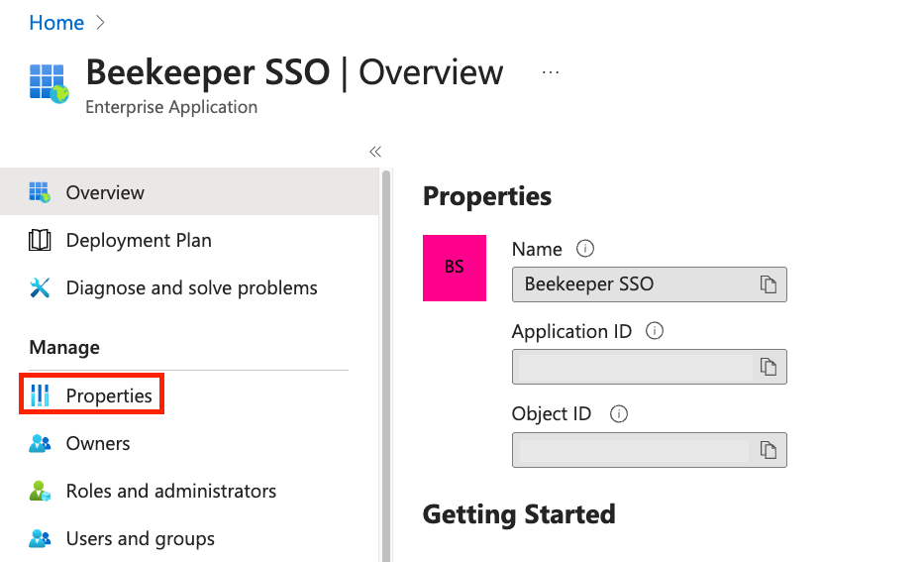This screenshot has width=924, height=562.
Task: Click the Users and groups icon
Action: coord(40,538)
